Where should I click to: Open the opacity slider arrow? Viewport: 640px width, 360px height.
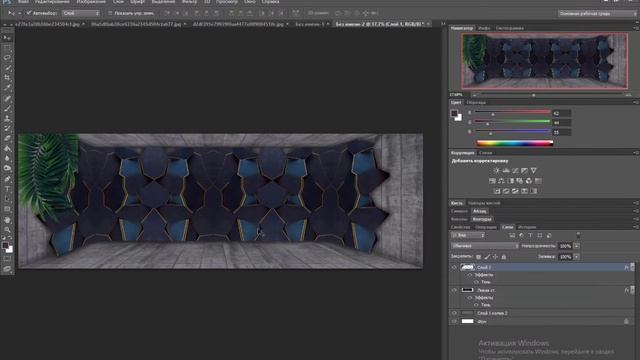577,246
